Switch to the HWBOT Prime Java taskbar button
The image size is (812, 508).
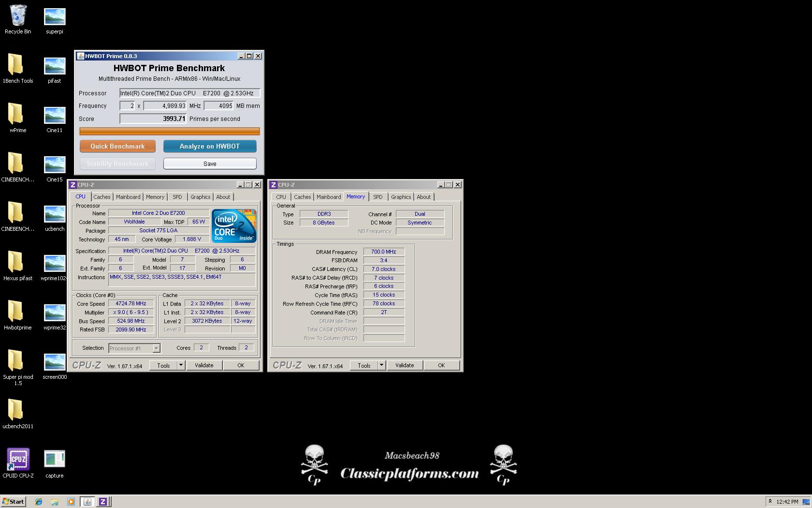[87, 502]
